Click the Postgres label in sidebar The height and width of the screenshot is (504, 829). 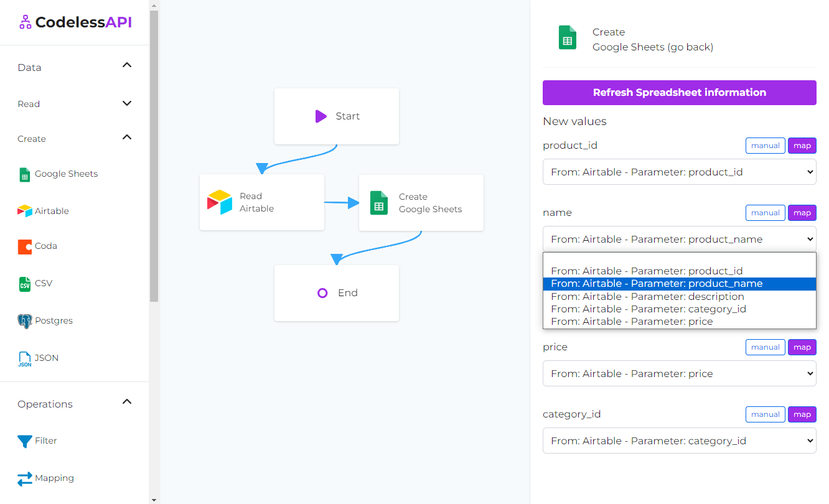[54, 321]
